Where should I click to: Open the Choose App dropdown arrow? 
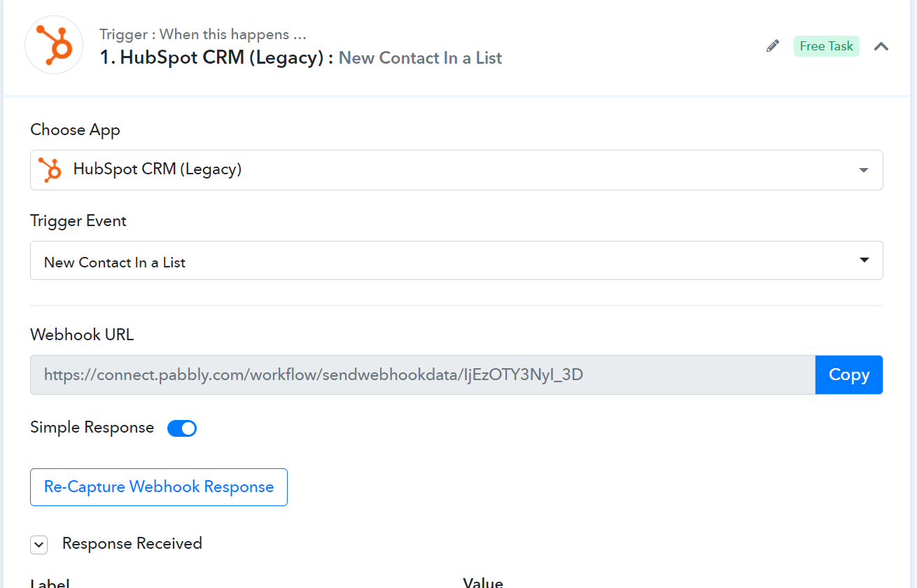(864, 170)
